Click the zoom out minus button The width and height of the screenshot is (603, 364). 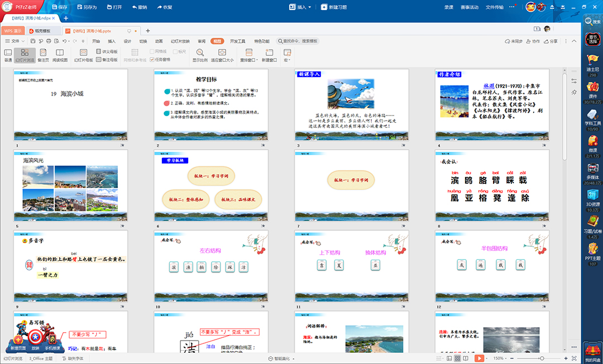pos(511,358)
